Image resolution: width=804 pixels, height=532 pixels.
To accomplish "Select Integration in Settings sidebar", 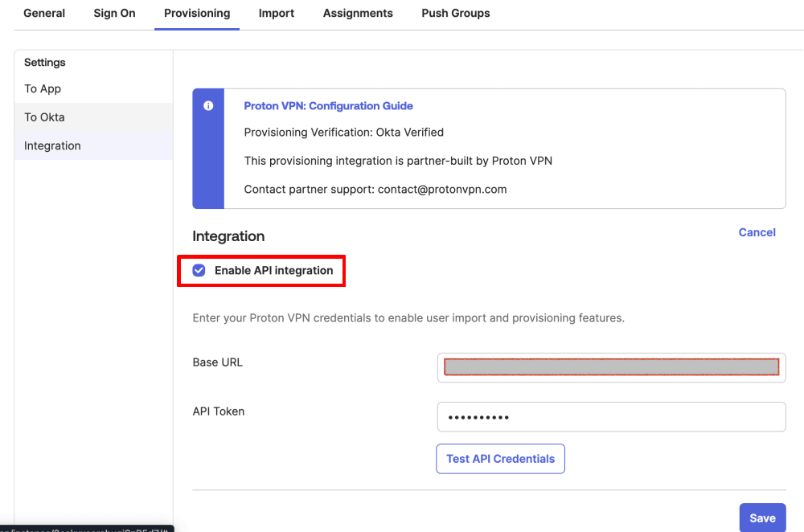I will [x=94, y=145].
